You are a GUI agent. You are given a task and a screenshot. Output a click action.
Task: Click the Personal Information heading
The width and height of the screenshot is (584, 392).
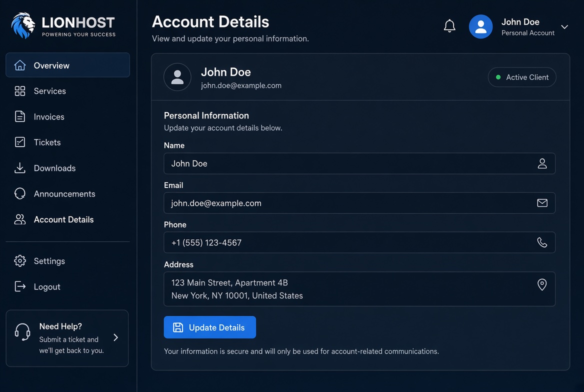pyautogui.click(x=206, y=115)
